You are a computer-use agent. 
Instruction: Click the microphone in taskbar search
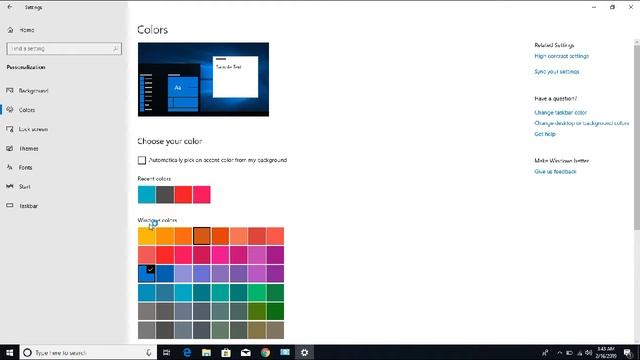[x=149, y=352]
